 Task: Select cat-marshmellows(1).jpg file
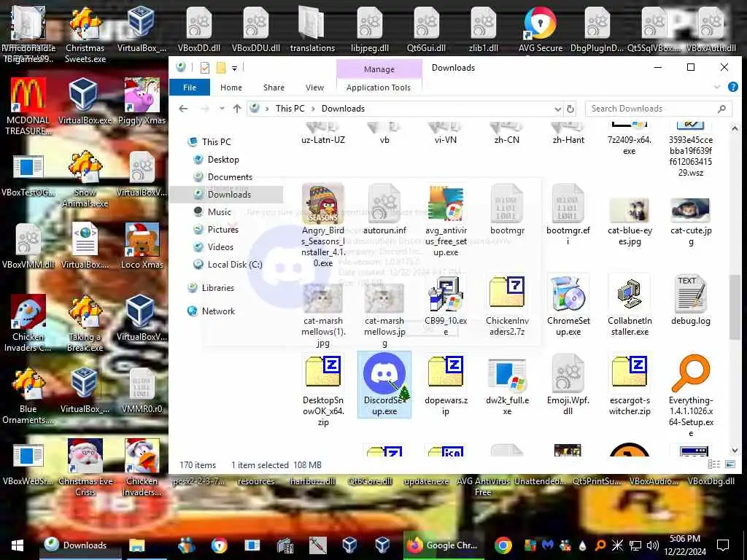pos(323,314)
